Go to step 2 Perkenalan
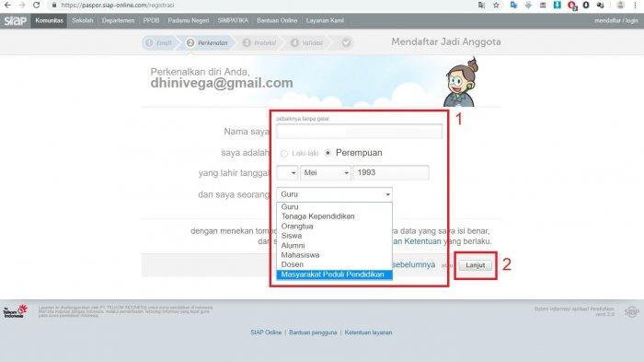Image resolution: width=644 pixels, height=362 pixels. click(x=207, y=42)
